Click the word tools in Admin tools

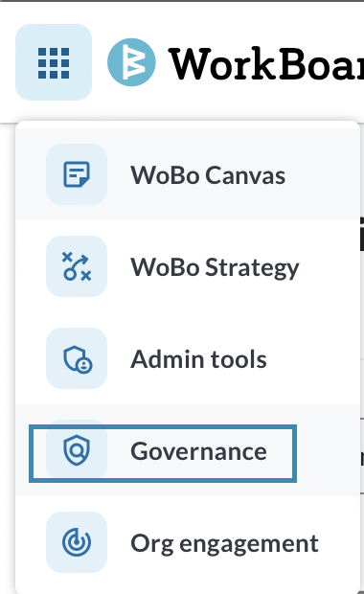point(239,358)
